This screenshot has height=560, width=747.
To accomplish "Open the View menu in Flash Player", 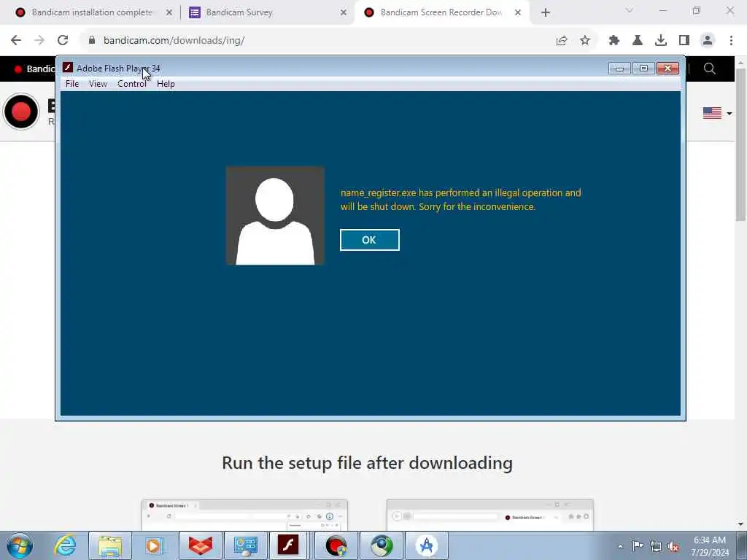I will coord(98,84).
